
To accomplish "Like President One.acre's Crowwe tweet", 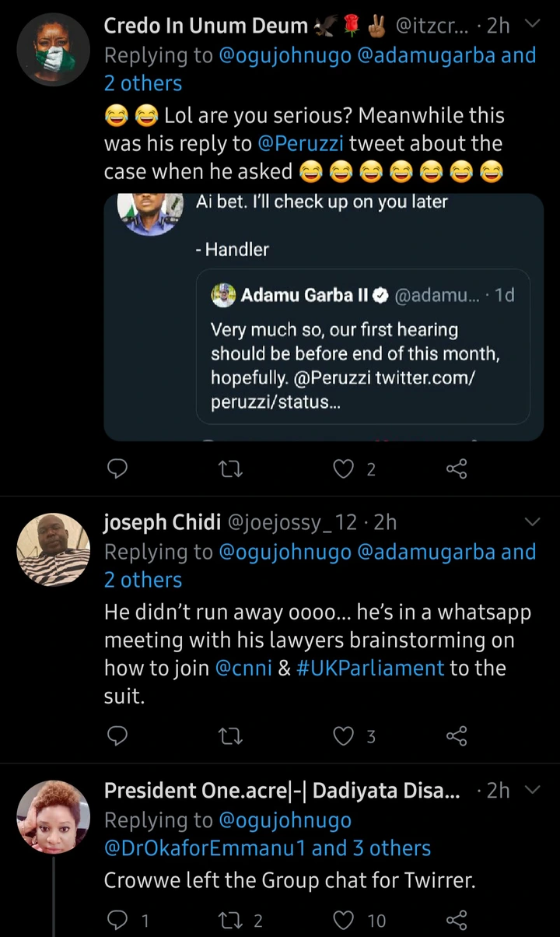I will (344, 921).
